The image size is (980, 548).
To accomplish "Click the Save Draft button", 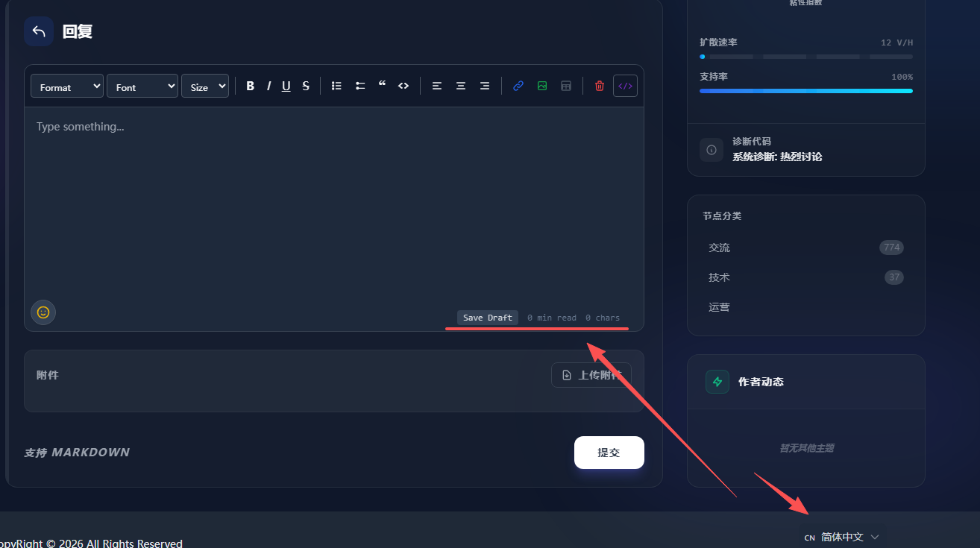I will pyautogui.click(x=488, y=318).
